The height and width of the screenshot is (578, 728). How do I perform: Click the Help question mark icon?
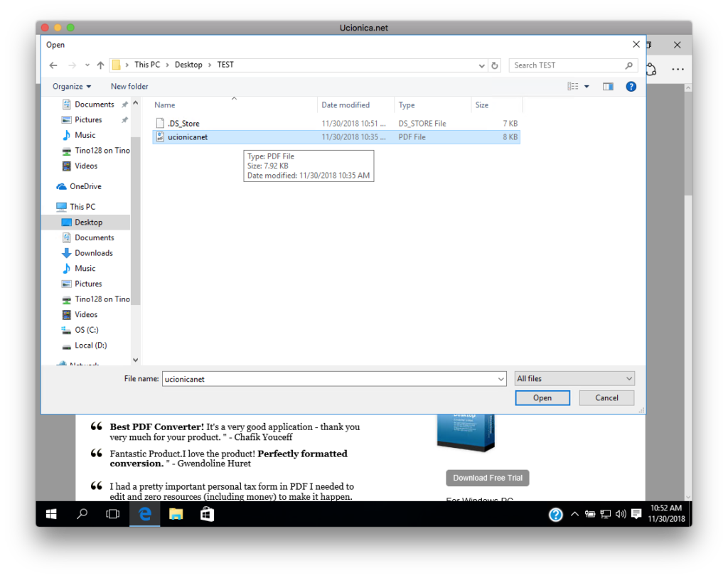[x=630, y=87]
